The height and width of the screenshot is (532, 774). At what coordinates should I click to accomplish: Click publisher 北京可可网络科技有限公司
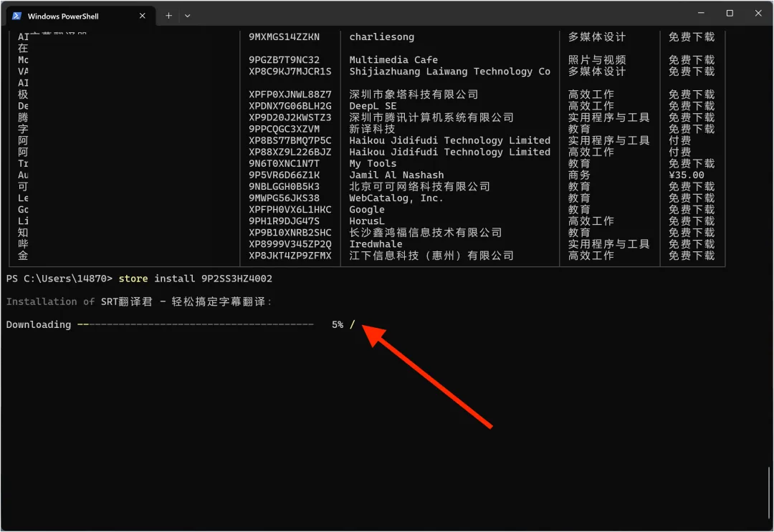point(419,186)
